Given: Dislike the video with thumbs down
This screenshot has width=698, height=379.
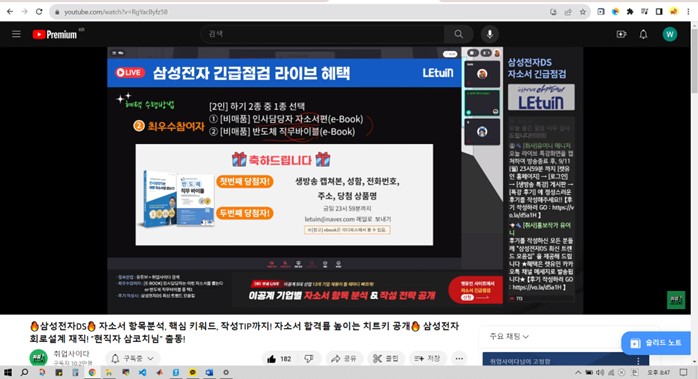Looking at the screenshot, I should click(x=308, y=359).
